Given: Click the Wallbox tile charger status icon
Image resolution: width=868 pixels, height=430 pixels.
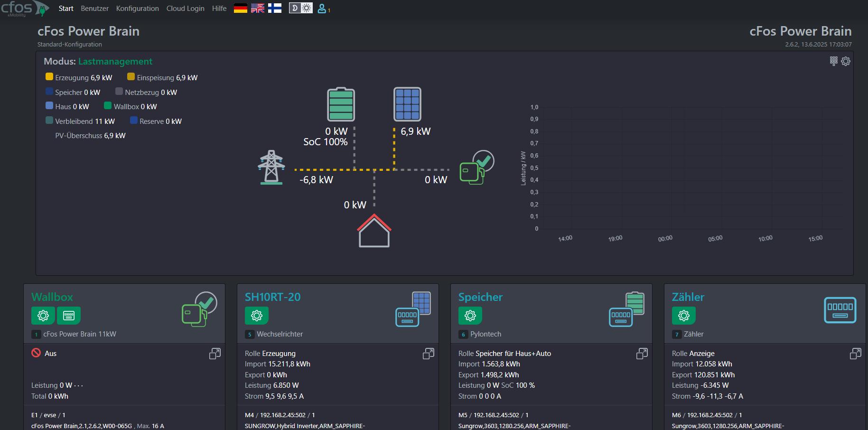Looking at the screenshot, I should click(x=199, y=309).
